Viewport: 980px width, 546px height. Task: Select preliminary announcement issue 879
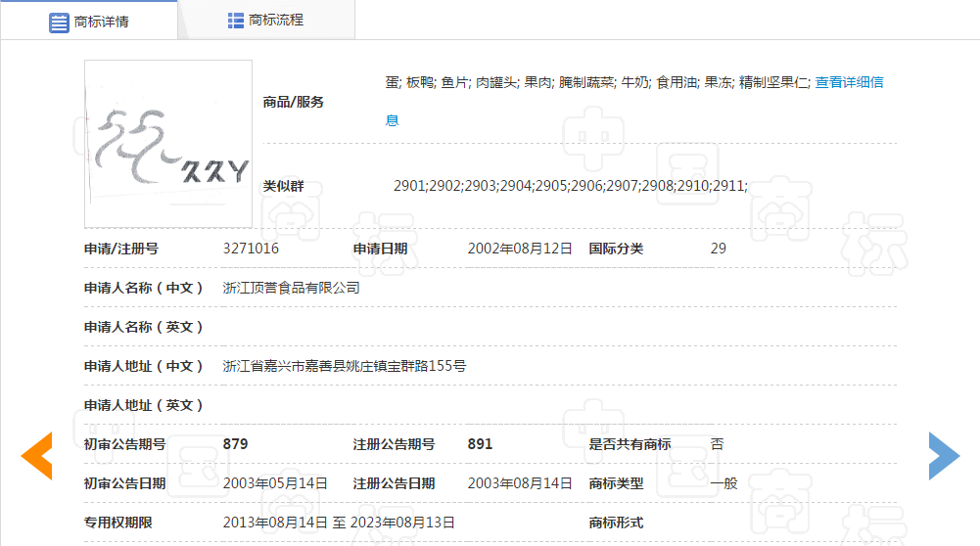[235, 444]
